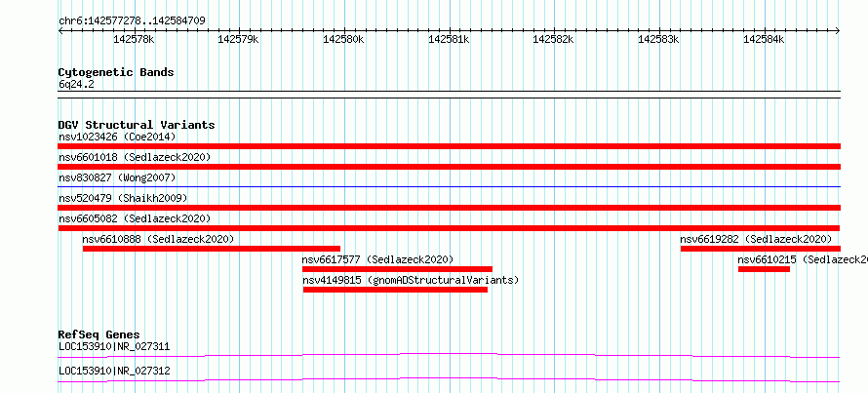Image resolution: width=868 pixels, height=393 pixels.
Task: Open nsv6610888 (Sedlazeck2020) variant label
Action: [x=158, y=239]
